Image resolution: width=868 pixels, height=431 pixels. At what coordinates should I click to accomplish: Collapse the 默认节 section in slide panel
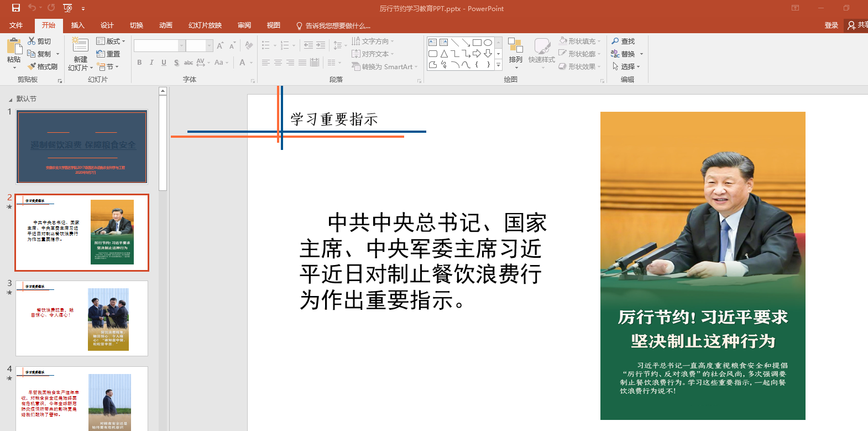point(10,100)
